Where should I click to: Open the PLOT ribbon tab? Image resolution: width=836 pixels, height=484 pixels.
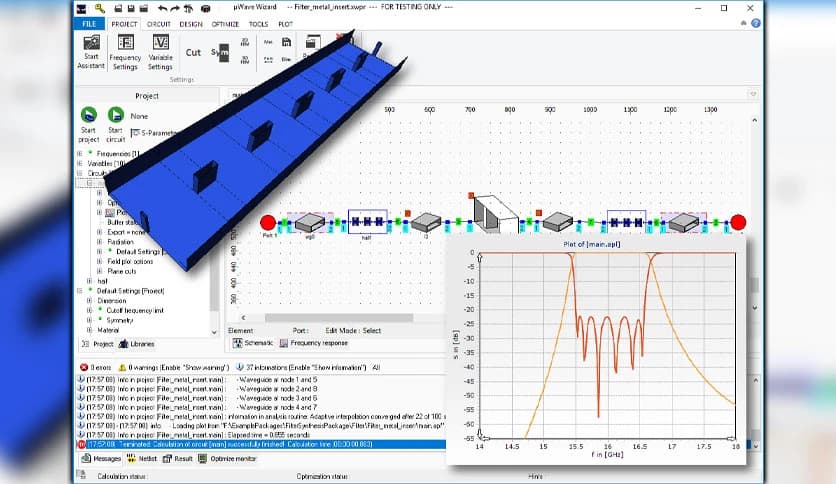click(285, 24)
